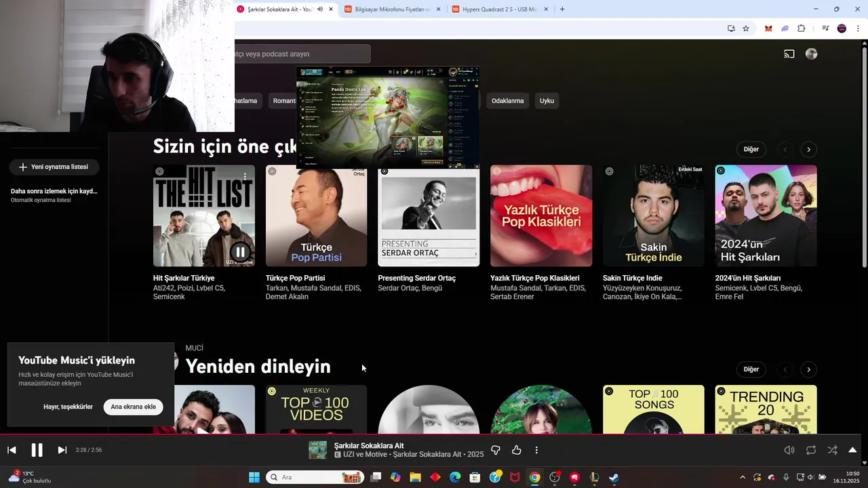This screenshot has height=488, width=868.
Task: Open the Türkçe Pop Partisi playlist cover
Action: click(317, 216)
